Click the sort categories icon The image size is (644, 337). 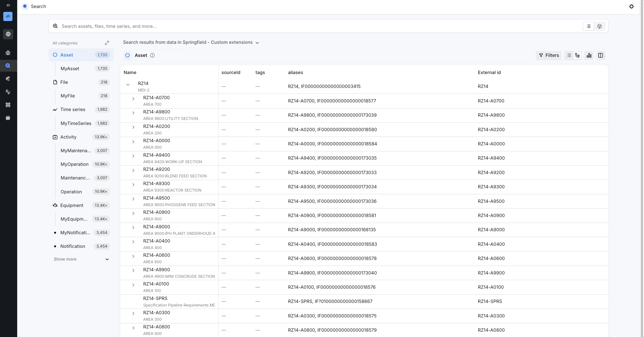tap(107, 43)
